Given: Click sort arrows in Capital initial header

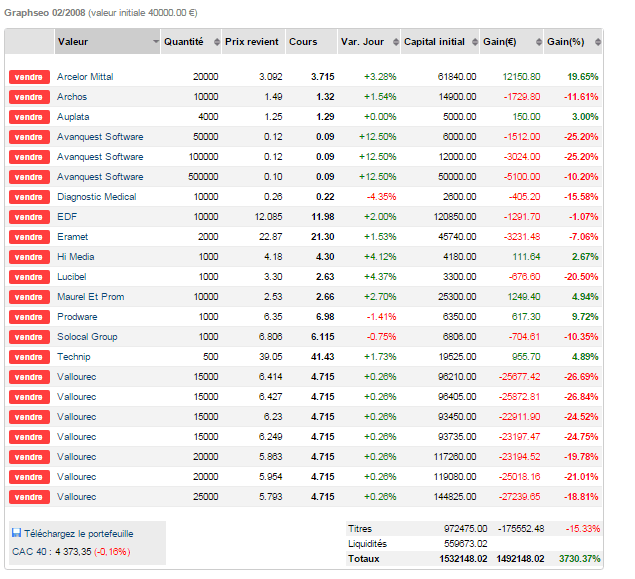Looking at the screenshot, I should (473, 42).
